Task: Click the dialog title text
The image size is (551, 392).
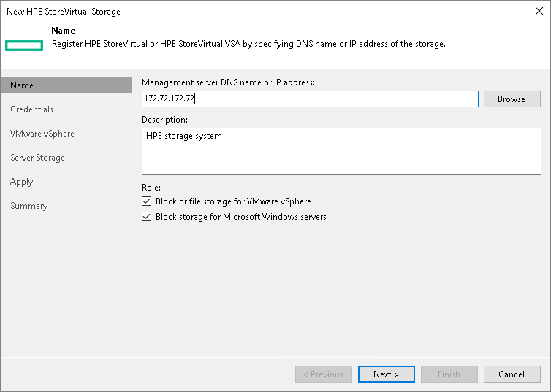Action: [64, 12]
